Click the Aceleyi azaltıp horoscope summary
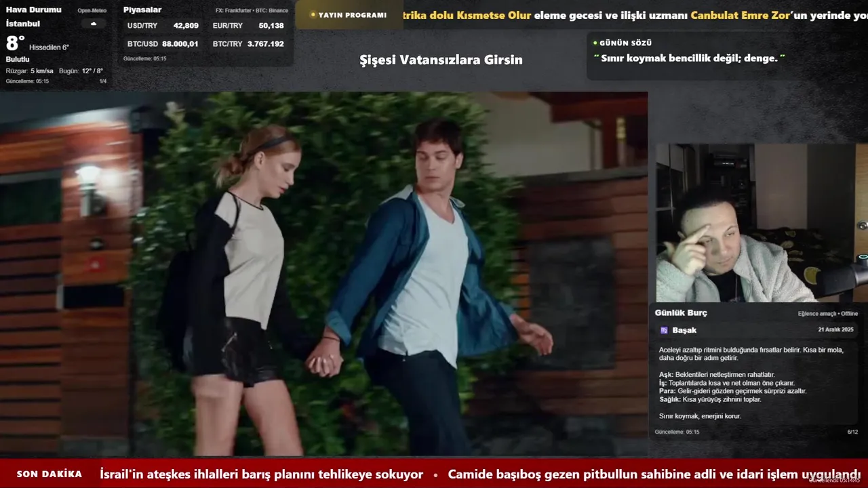 [751, 354]
